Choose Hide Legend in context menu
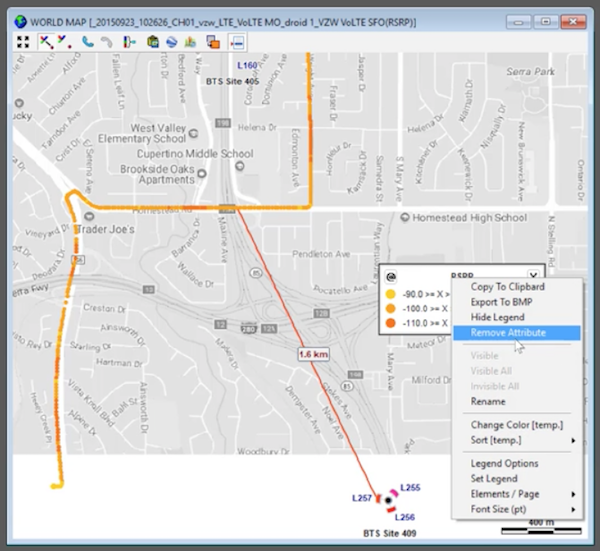Image resolution: width=600 pixels, height=551 pixels. 497,317
